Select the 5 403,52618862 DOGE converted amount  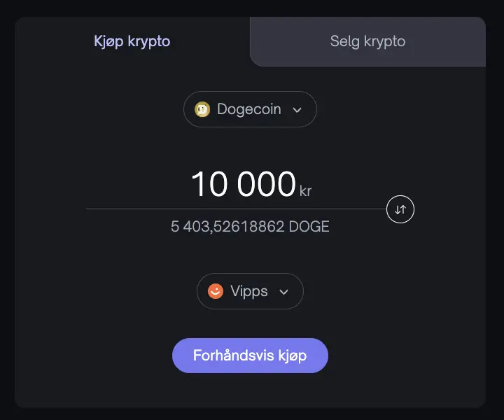point(250,226)
